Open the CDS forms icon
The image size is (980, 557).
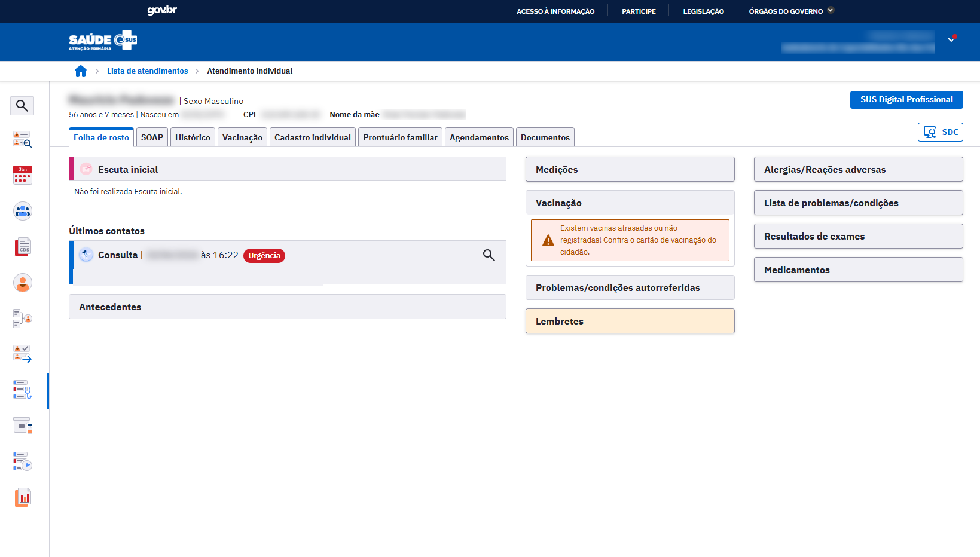point(23,247)
